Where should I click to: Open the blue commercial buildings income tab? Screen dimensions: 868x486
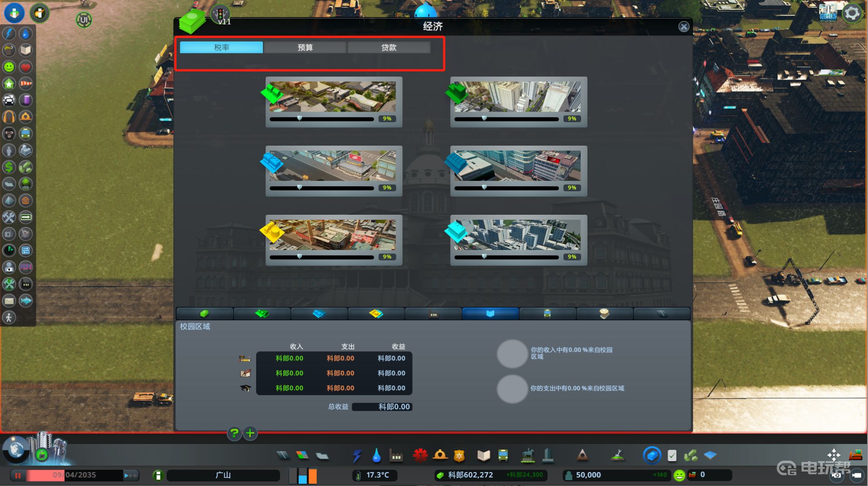tap(319, 313)
